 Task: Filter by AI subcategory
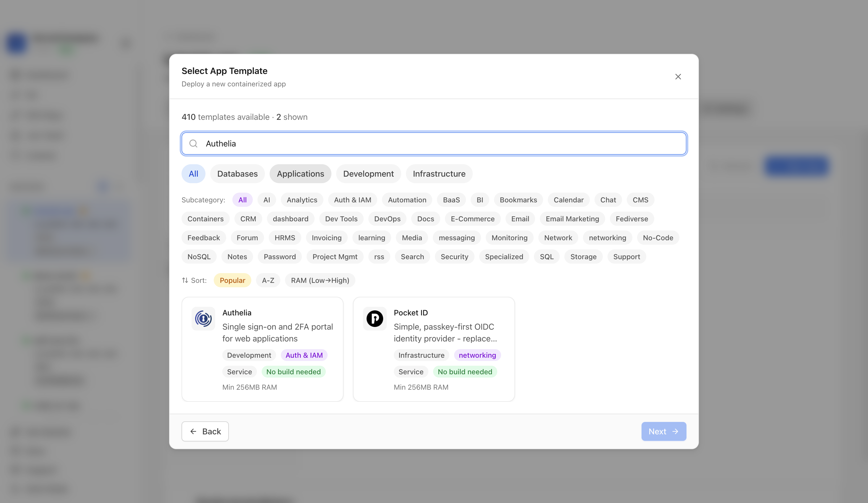pyautogui.click(x=267, y=200)
